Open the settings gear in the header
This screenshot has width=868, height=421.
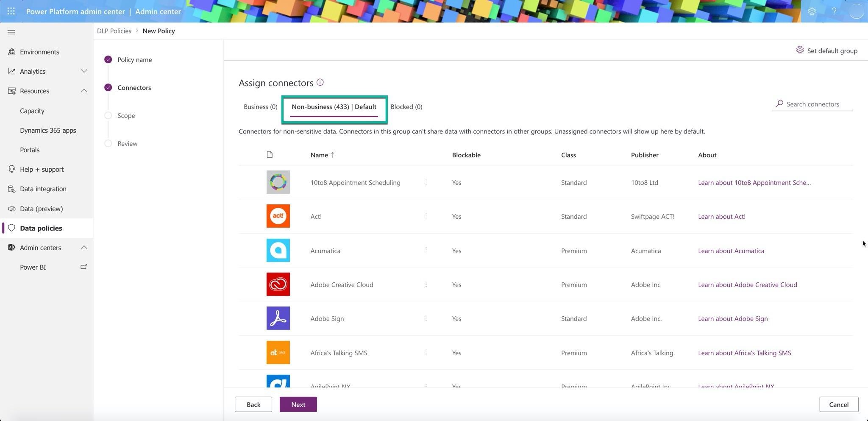click(812, 11)
